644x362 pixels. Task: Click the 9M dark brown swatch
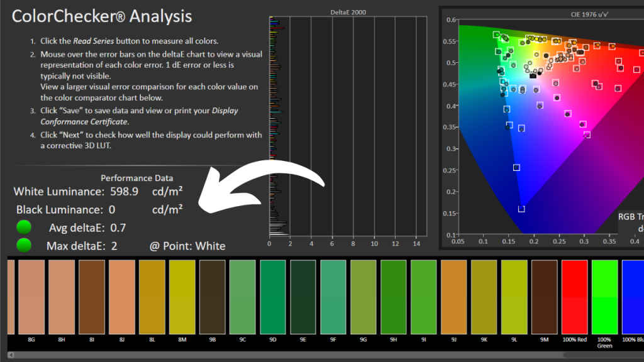click(545, 297)
